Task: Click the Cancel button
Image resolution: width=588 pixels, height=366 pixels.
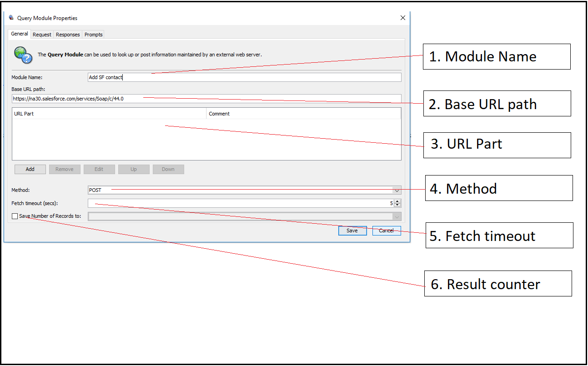Action: [386, 231]
